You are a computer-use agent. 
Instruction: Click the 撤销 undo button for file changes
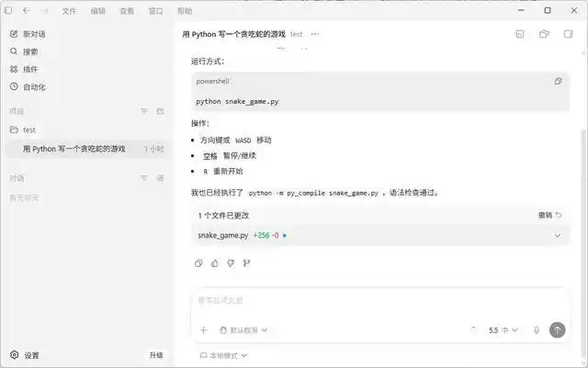(x=550, y=215)
